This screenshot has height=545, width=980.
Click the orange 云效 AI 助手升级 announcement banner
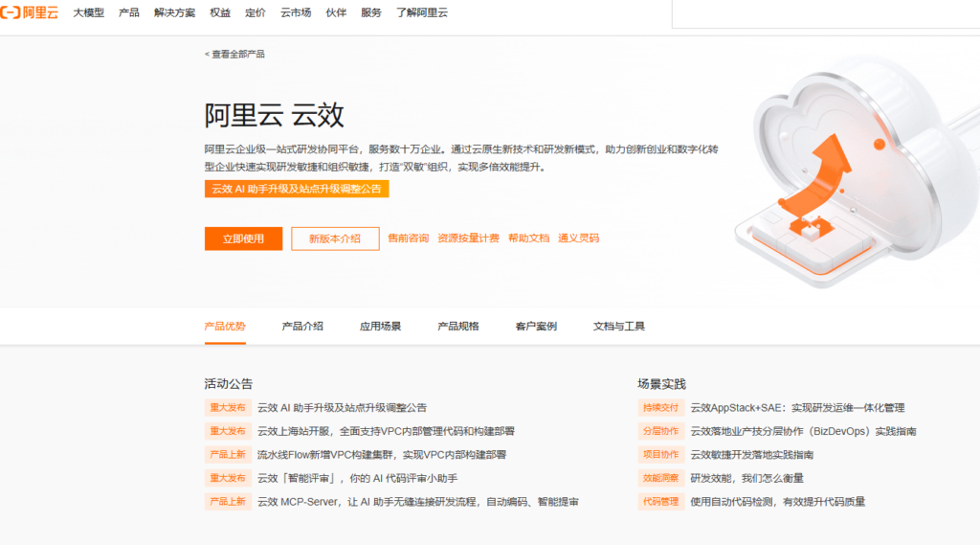click(297, 189)
